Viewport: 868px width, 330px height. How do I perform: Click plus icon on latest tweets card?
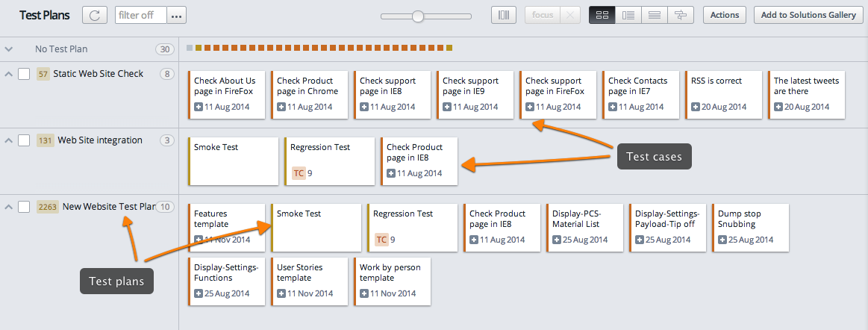tap(778, 107)
